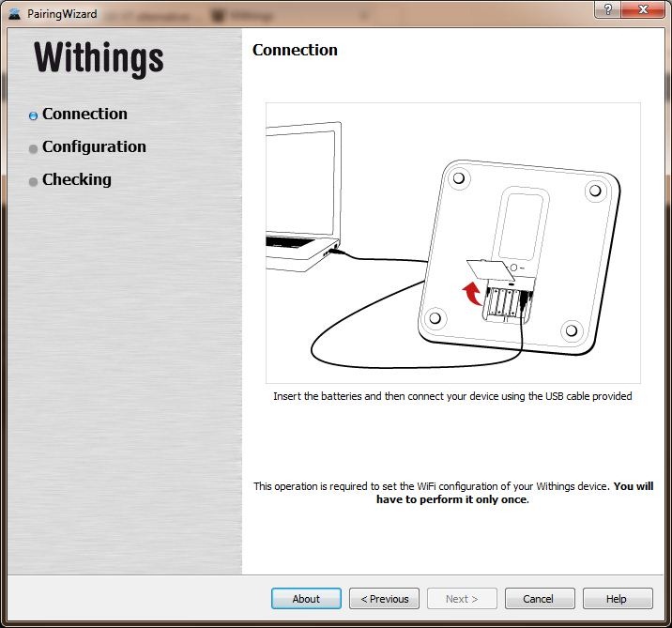Click the question mark title bar help button
The height and width of the screenshot is (628, 672).
click(x=607, y=9)
